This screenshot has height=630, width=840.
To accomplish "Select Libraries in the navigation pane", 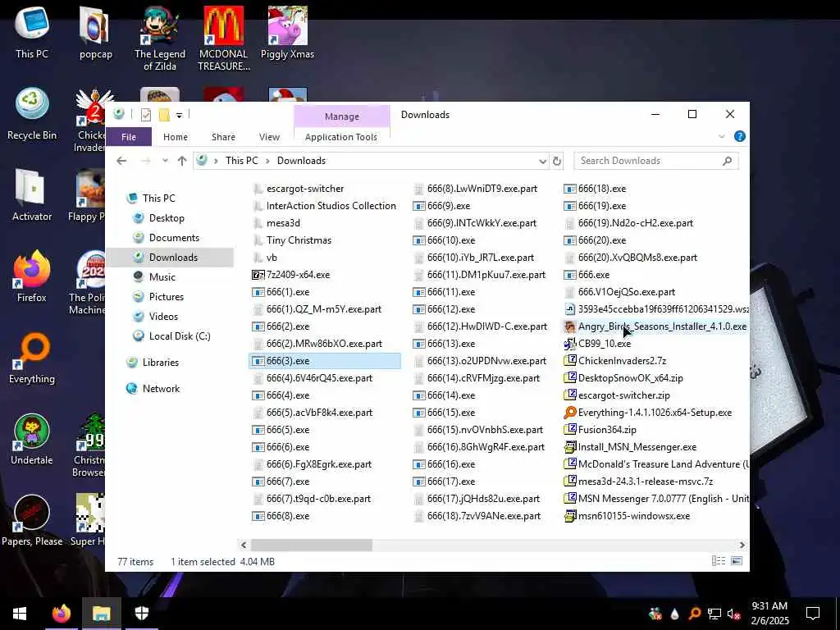I will (x=160, y=363).
